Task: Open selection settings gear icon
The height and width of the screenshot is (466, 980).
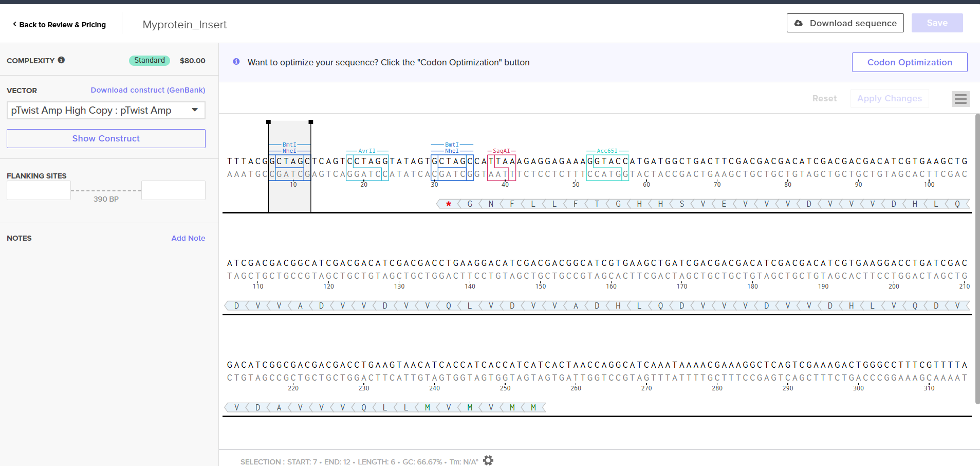Action: 488,460
